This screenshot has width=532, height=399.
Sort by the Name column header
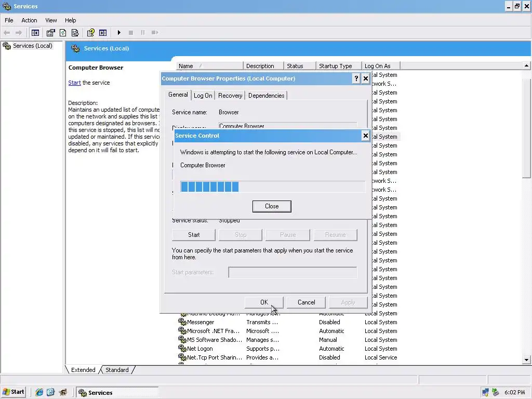tap(209, 66)
